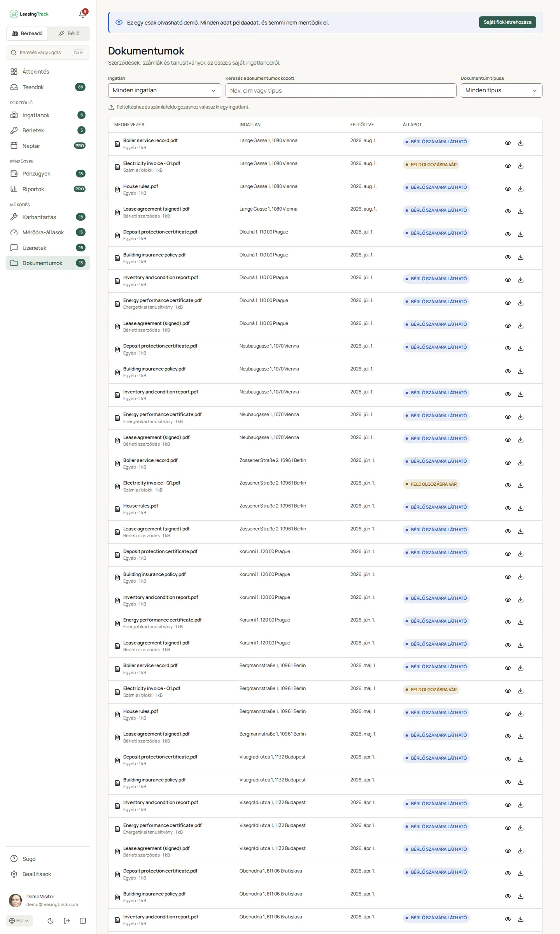Download Deposit protection certificate for Neubaugasse
Screen dimensions: 560x934
(521, 348)
